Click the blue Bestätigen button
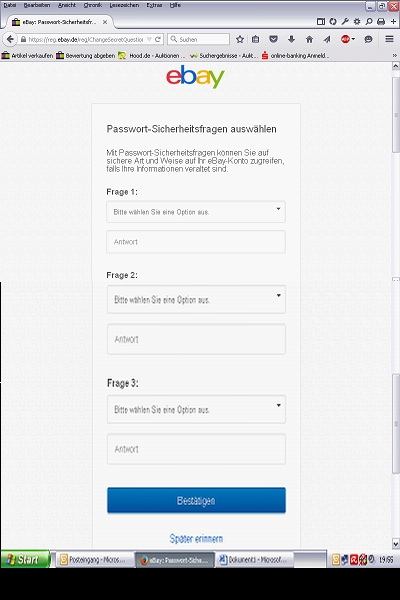 [x=196, y=500]
